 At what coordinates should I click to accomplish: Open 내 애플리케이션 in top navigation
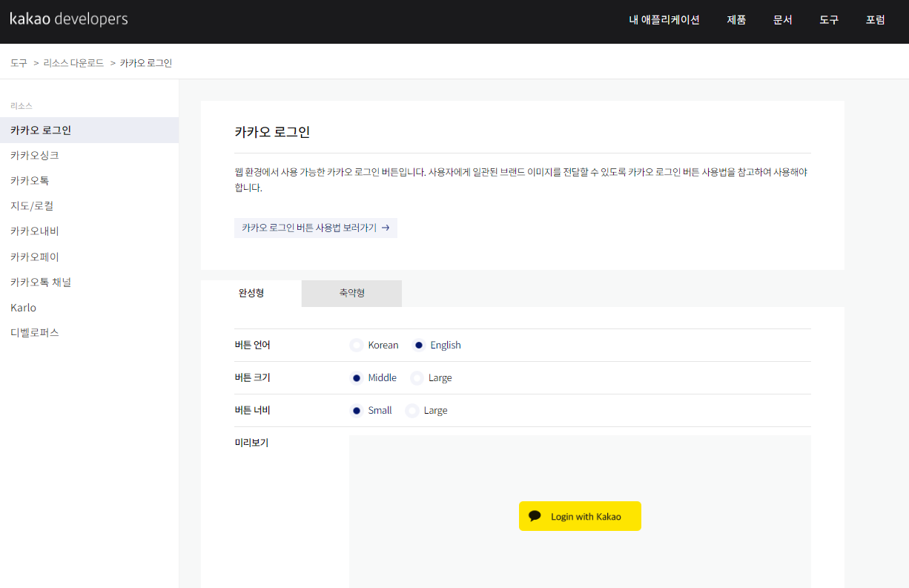coord(664,20)
